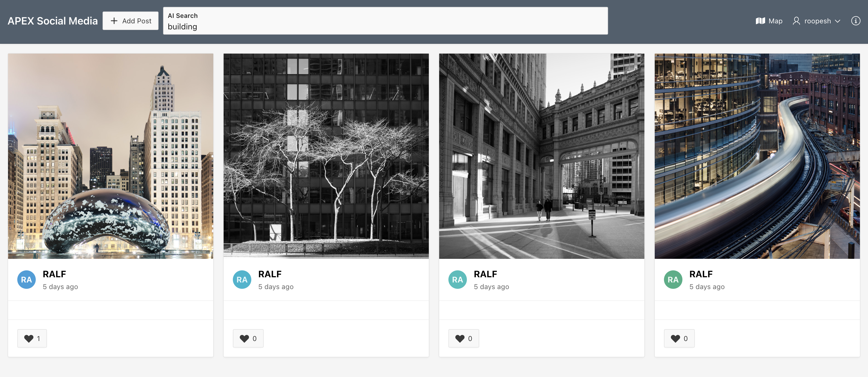The height and width of the screenshot is (377, 868).
Task: Click the AI Search field containing building
Action: (386, 21)
